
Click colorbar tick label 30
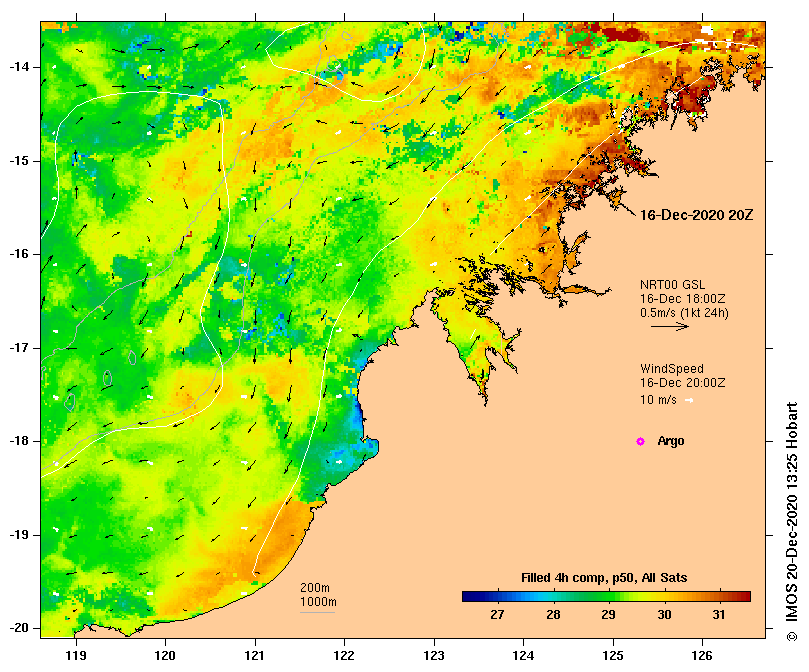click(x=664, y=615)
